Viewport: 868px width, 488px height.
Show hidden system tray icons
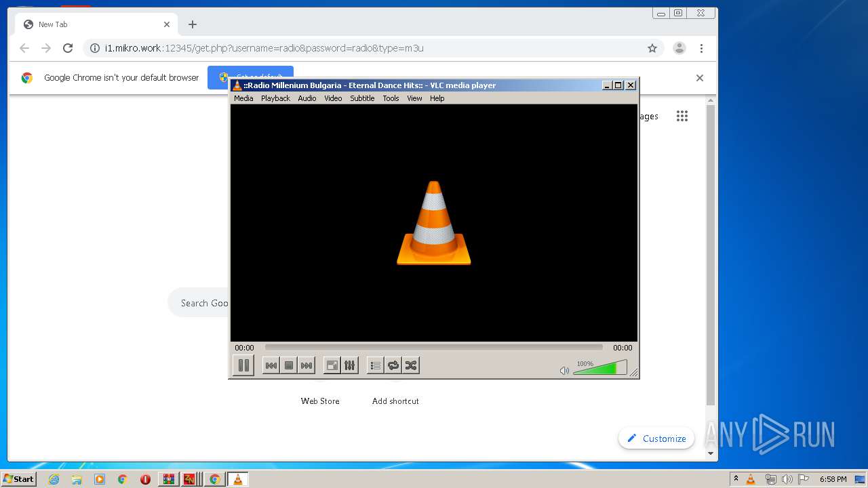point(736,479)
